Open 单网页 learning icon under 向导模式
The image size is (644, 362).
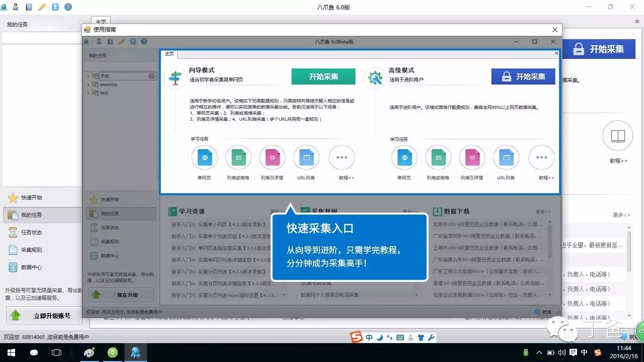(205, 158)
